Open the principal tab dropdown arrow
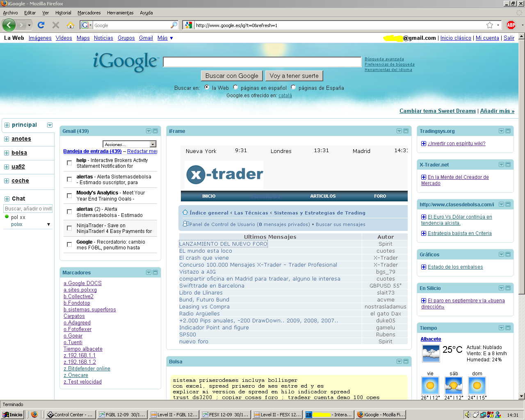 pyautogui.click(x=50, y=125)
